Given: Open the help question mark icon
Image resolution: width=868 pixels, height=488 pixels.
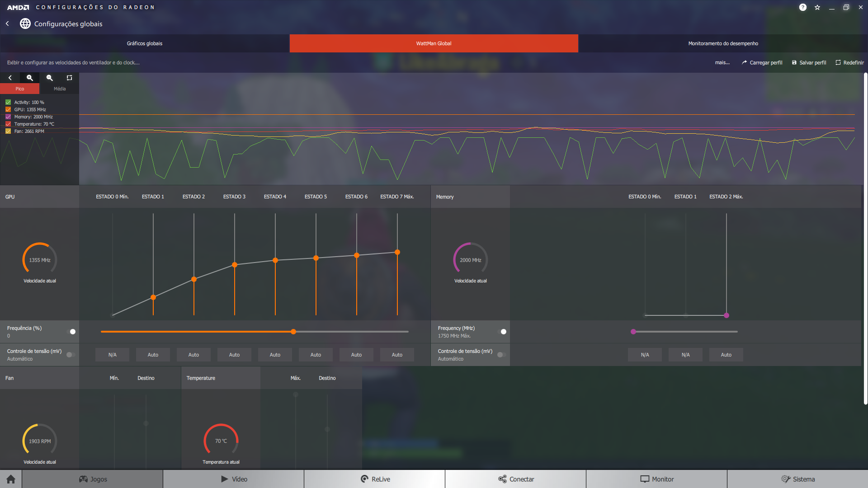Looking at the screenshot, I should coord(803,7).
